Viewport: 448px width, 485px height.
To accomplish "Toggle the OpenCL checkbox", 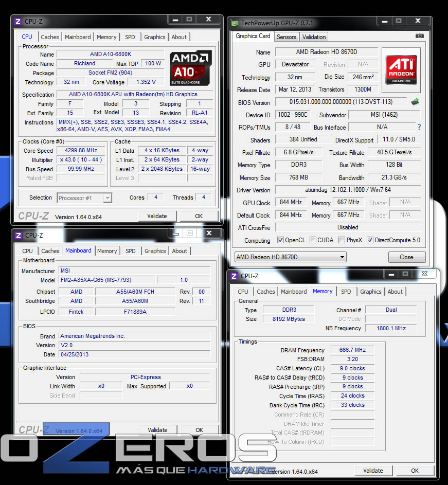I will pyautogui.click(x=280, y=240).
